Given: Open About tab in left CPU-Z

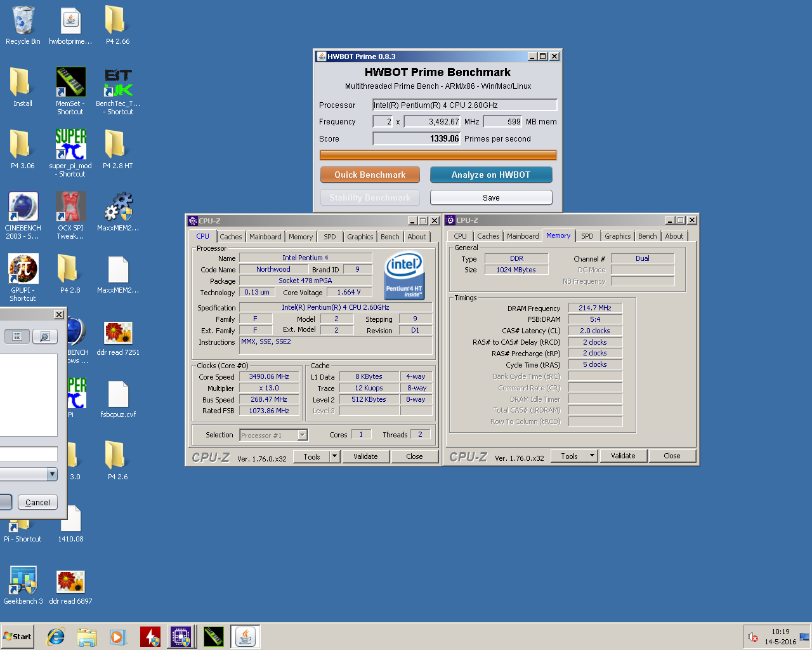Looking at the screenshot, I should click(x=417, y=237).
